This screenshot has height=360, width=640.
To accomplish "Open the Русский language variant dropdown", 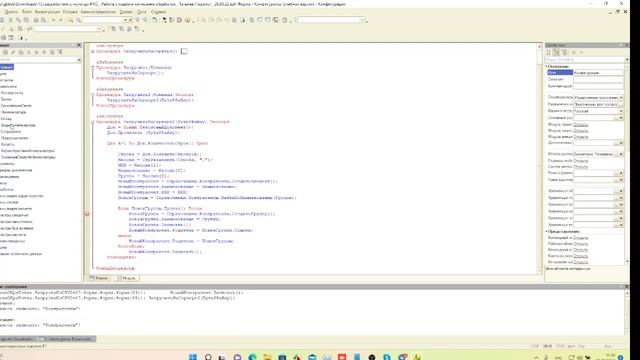I will [621, 111].
